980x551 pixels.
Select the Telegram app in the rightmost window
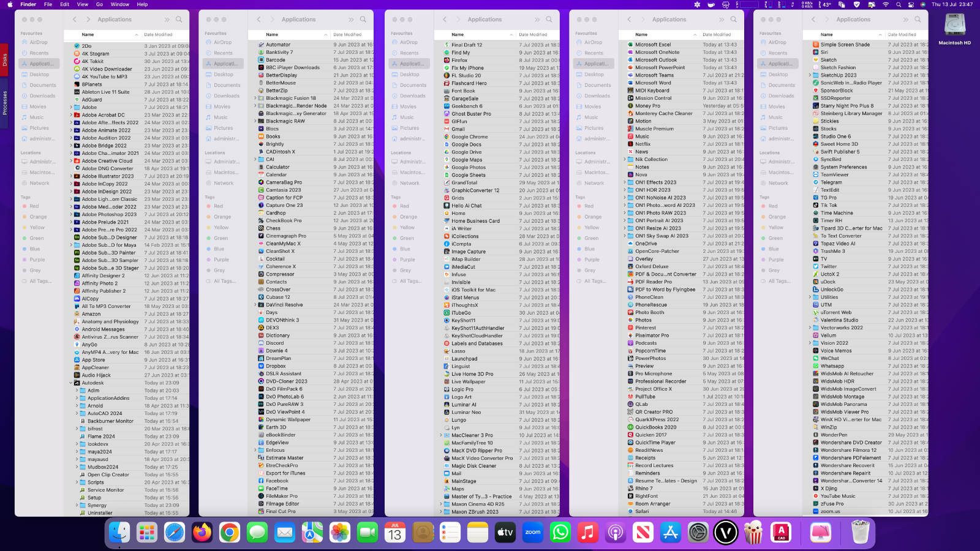[x=831, y=182]
